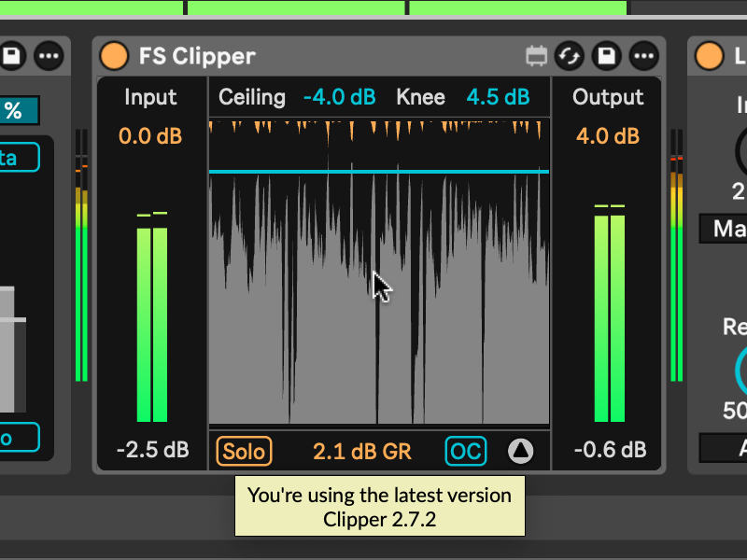Click the Input label

click(x=150, y=97)
